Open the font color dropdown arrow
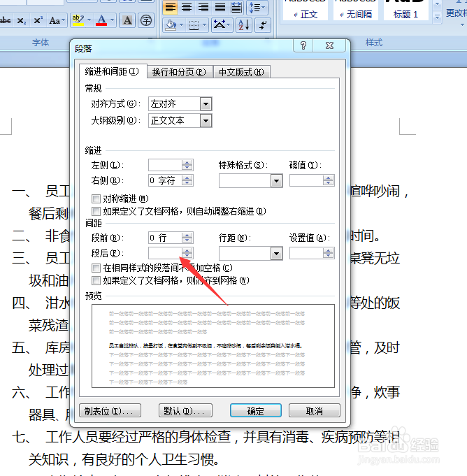 (x=112, y=21)
